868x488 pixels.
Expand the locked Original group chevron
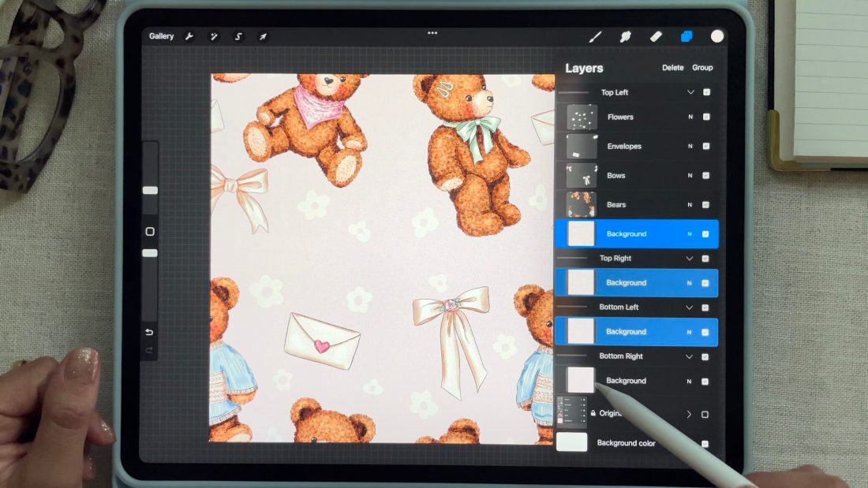689,415
